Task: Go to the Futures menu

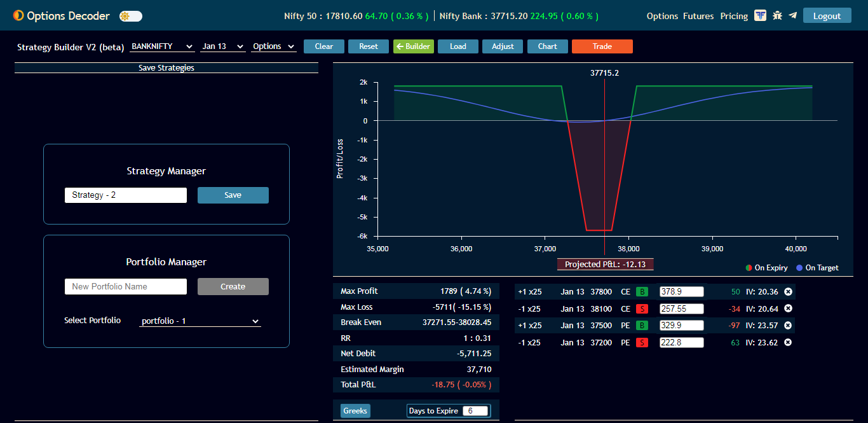Action: click(x=698, y=16)
